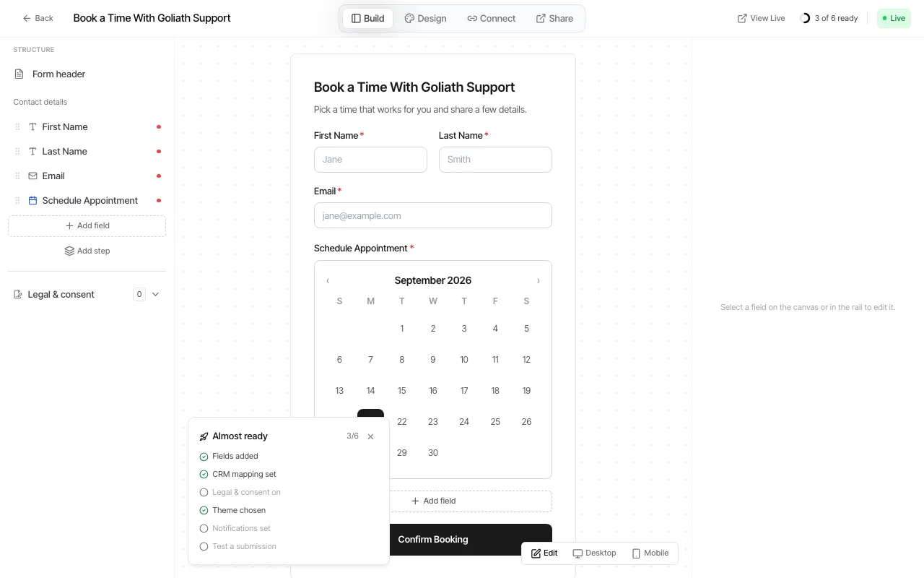Select September 15 in the calendar
Viewport: 924px width, 578px height.
click(402, 390)
